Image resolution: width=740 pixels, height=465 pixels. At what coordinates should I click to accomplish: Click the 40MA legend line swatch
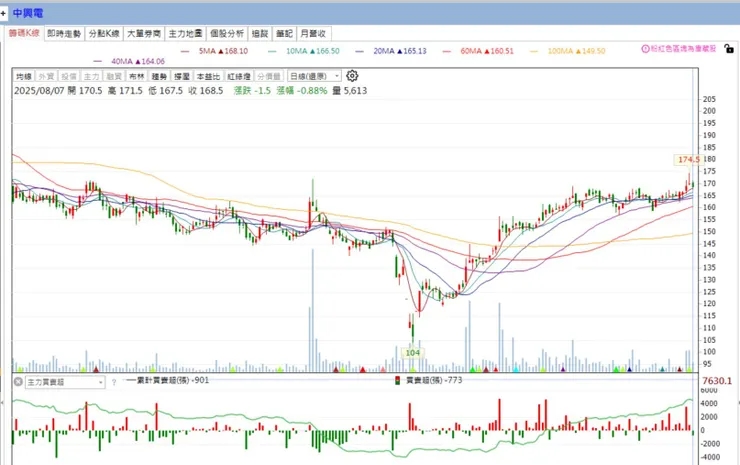pos(98,61)
